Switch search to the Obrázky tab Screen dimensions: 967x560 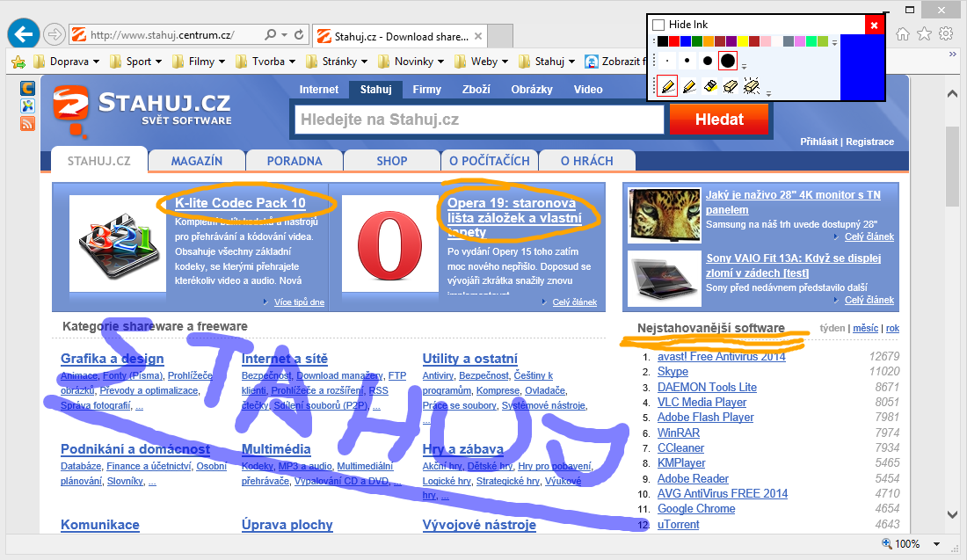tap(532, 90)
